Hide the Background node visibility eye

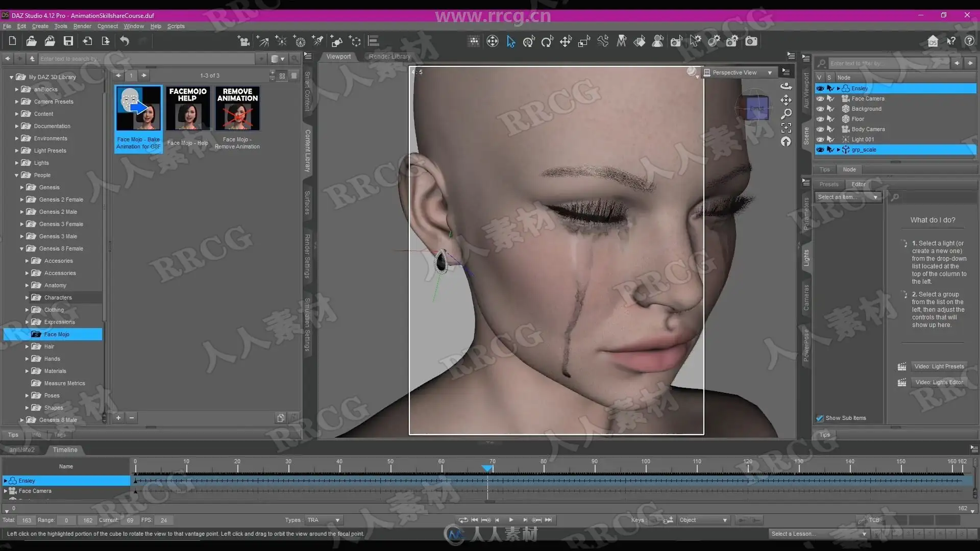pos(820,109)
